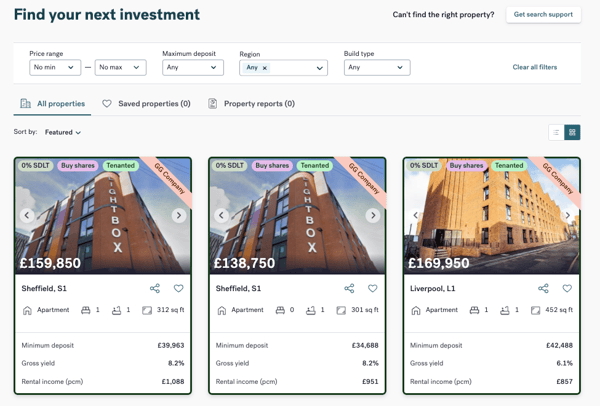This screenshot has height=406, width=600.
Task: Open the Build type dropdown
Action: click(x=377, y=67)
